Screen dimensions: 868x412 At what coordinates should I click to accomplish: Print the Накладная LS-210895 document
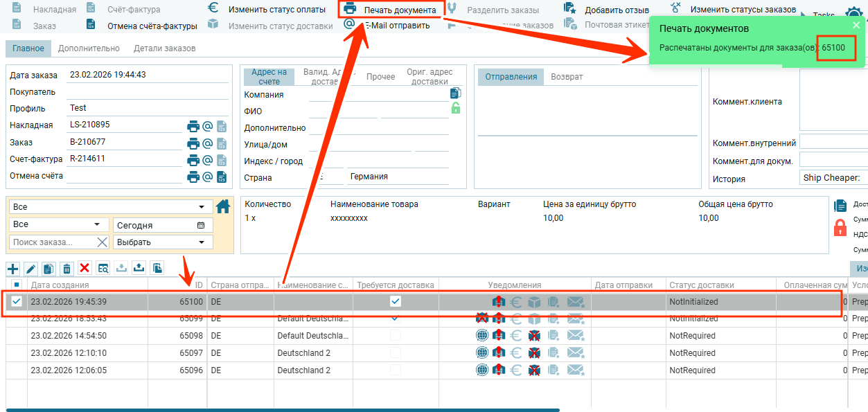(x=193, y=126)
